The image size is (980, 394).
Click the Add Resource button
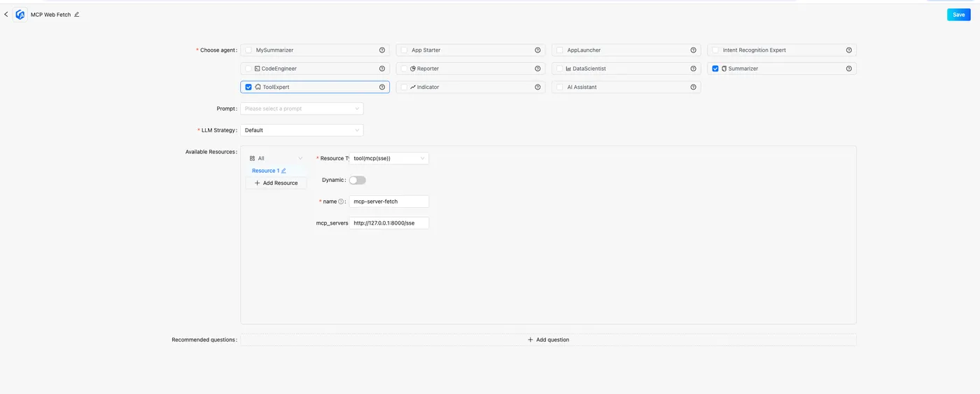pyautogui.click(x=276, y=183)
